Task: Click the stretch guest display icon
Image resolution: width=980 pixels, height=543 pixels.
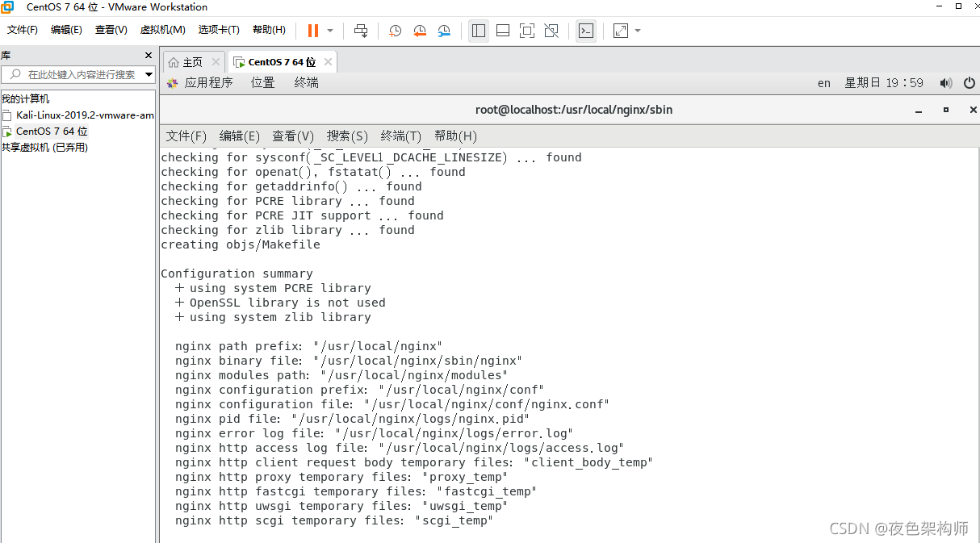Action: [621, 31]
